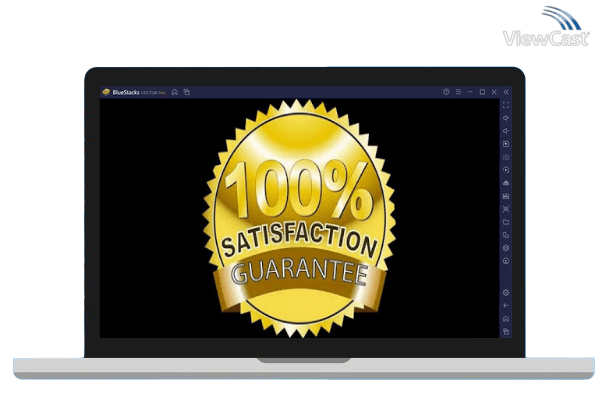This screenshot has width=602, height=414.
Task: Toggle full screen from the side toolbar
Action: pos(506,105)
